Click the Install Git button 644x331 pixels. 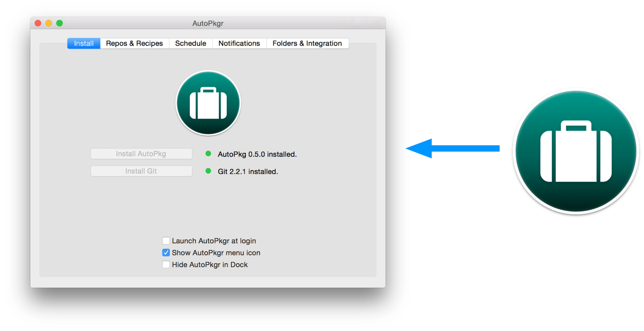pyautogui.click(x=141, y=171)
